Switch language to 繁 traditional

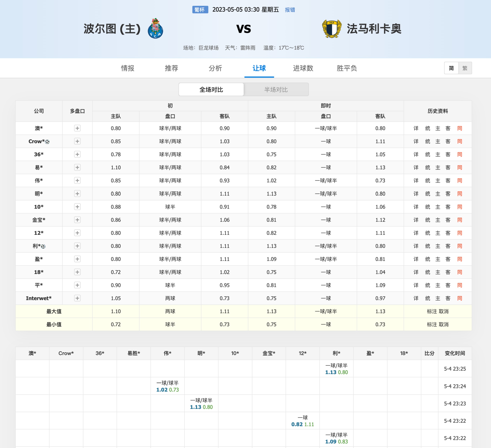tap(465, 68)
